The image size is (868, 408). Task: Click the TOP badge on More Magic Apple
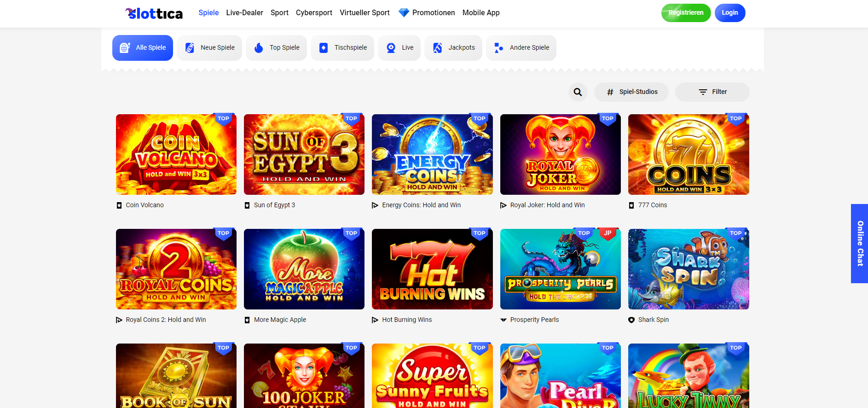[351, 233]
